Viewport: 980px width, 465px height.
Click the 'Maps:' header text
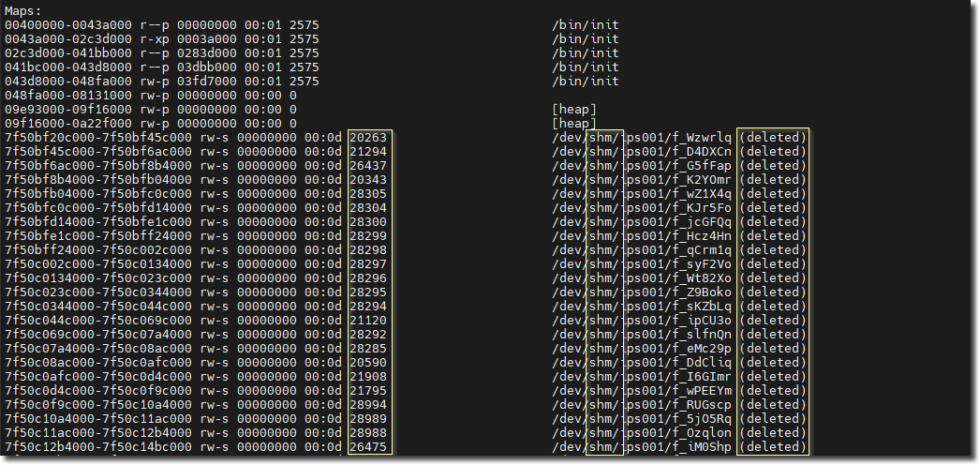pyautogui.click(x=23, y=11)
